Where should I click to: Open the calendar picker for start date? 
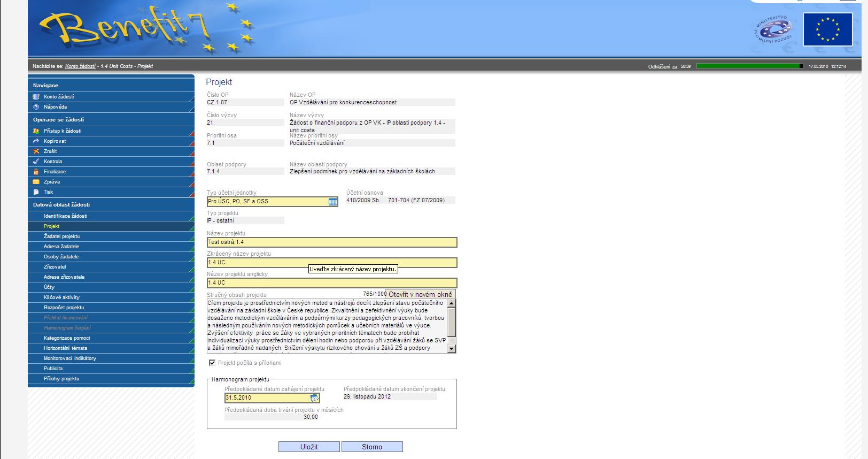[315, 398]
